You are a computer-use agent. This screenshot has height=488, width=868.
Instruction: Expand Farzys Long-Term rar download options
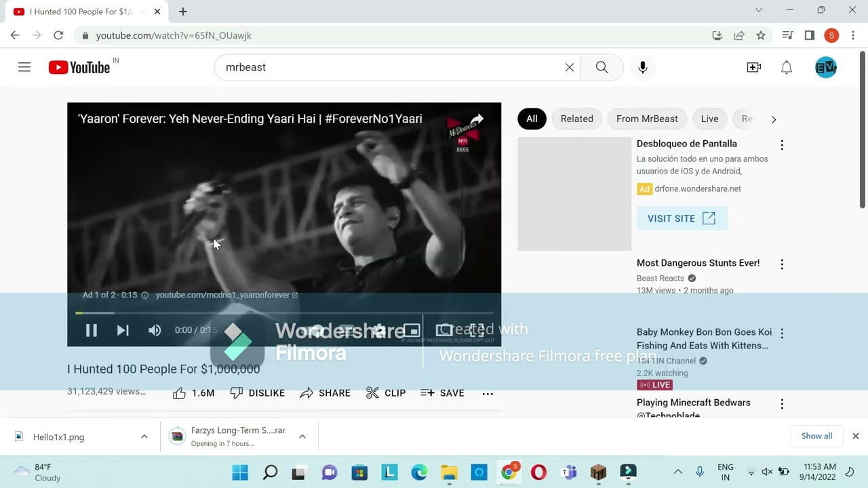tap(302, 436)
